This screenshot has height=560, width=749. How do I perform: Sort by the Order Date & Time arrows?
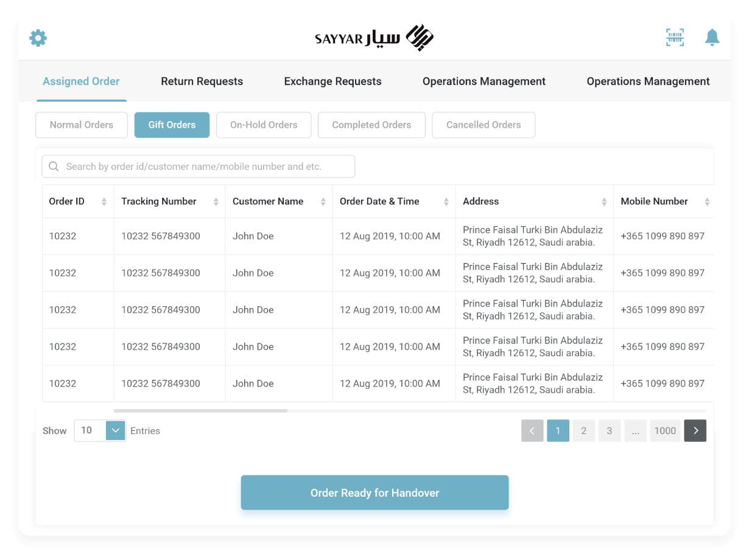(x=446, y=201)
